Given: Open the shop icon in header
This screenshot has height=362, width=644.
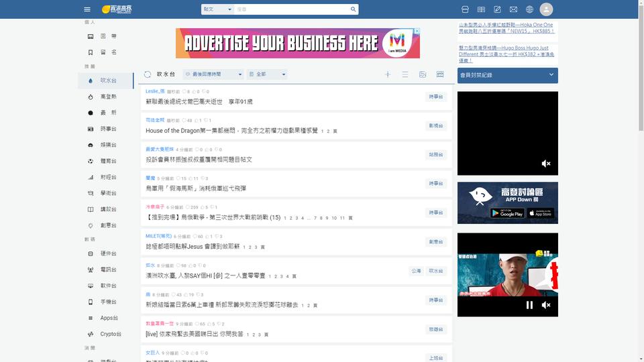Looking at the screenshot, I should point(465,9).
